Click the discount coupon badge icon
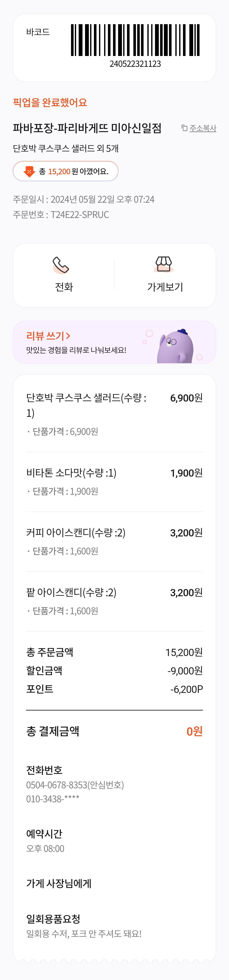229x980 pixels. coord(29,172)
